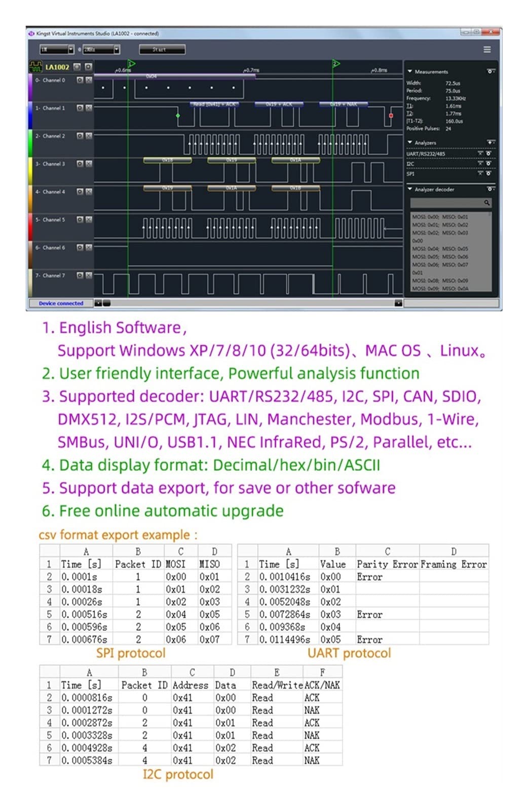Select the UART/RS232/485 analyzer entry

click(426, 153)
